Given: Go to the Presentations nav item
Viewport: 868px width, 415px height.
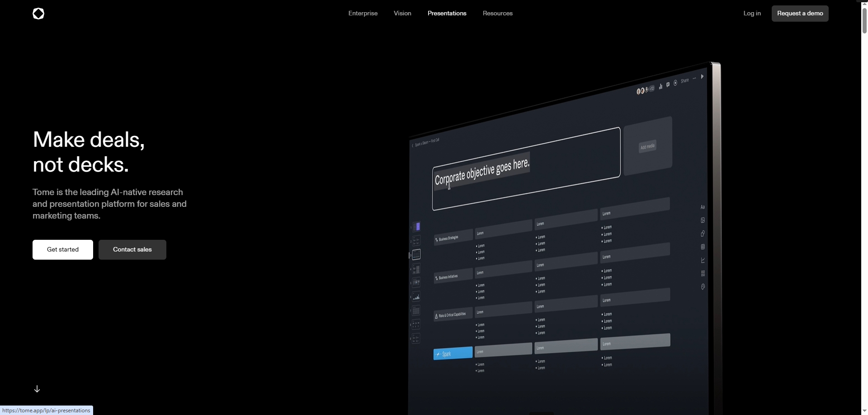Looking at the screenshot, I should coord(447,14).
